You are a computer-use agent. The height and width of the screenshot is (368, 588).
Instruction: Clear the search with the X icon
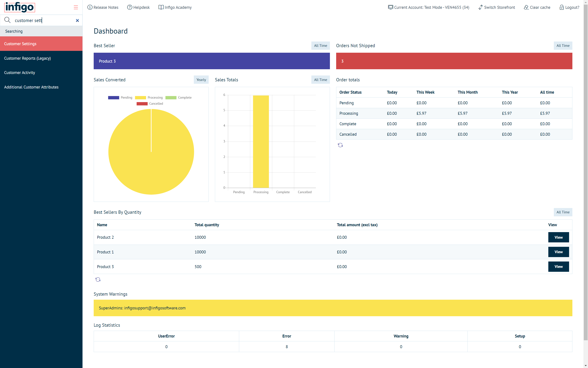tap(77, 20)
